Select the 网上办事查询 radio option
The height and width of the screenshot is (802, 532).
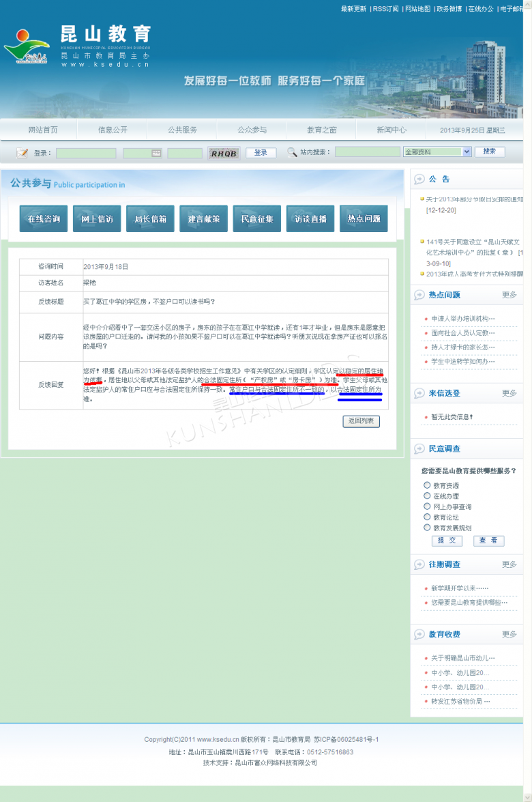(x=428, y=506)
